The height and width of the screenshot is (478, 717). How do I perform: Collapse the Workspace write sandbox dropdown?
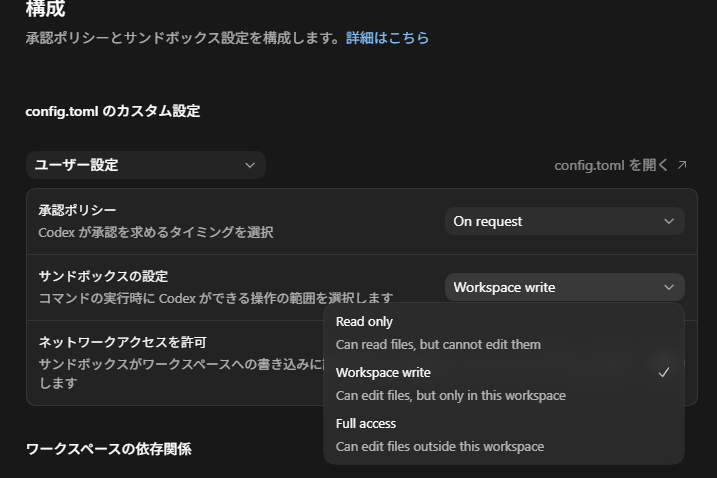click(564, 287)
